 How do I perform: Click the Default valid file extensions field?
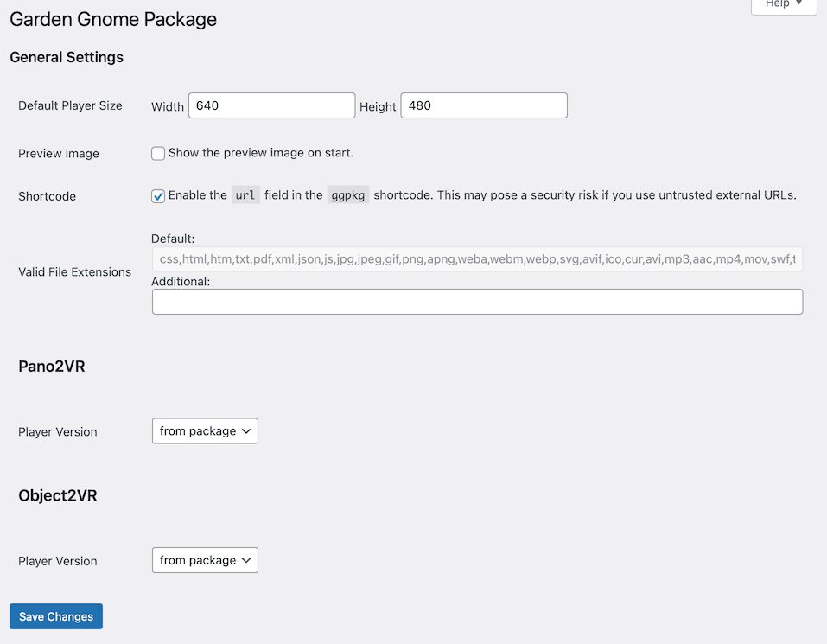point(476,258)
